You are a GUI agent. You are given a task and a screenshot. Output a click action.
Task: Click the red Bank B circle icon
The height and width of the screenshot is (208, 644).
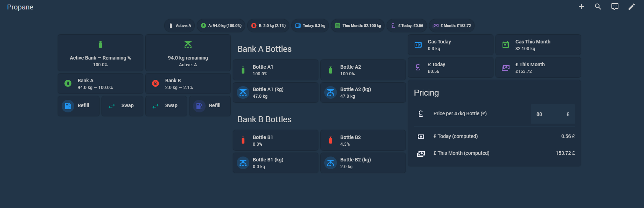coord(155,83)
